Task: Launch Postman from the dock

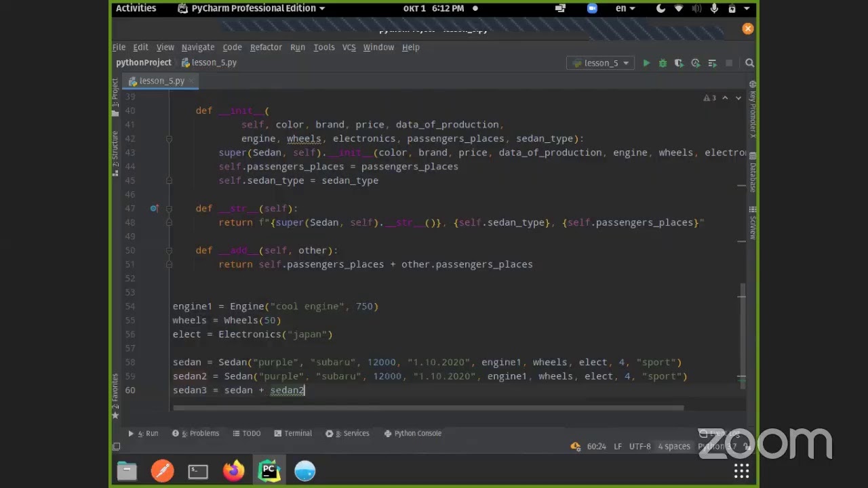Action: (162, 470)
